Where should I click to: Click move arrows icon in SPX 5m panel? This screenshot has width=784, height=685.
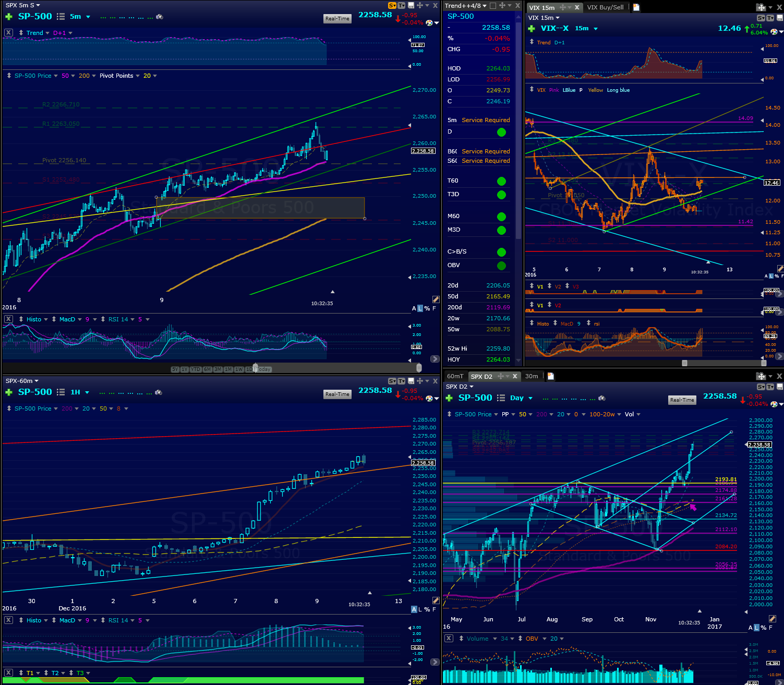tap(419, 5)
